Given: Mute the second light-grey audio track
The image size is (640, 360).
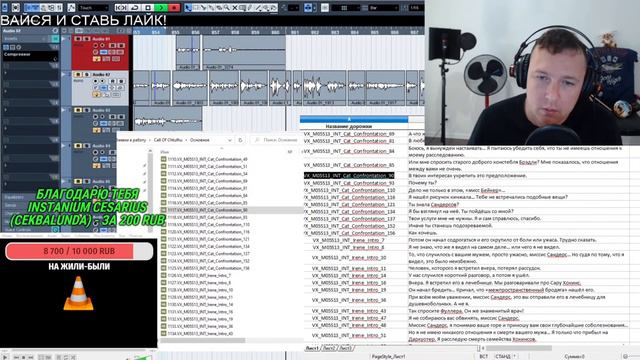Looking at the screenshot, I should pos(78,75).
